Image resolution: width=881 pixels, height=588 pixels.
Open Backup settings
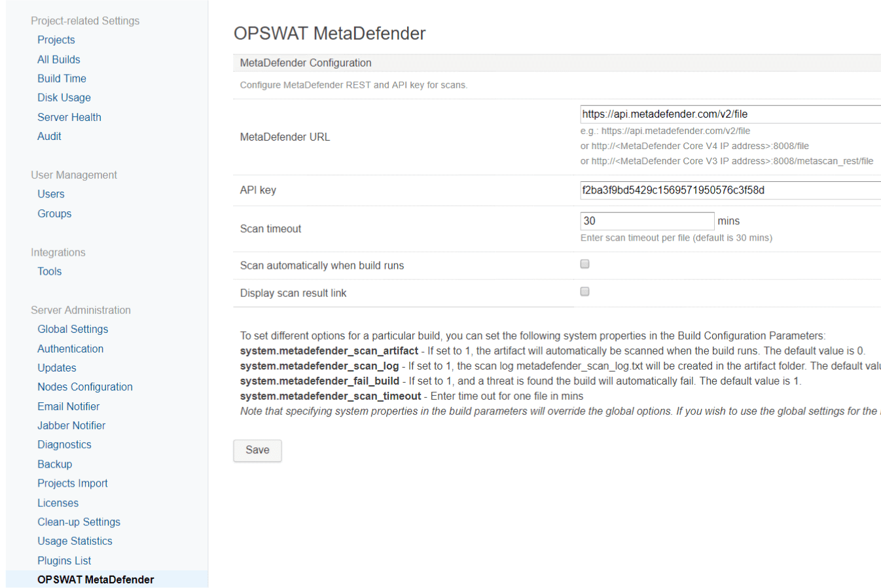coord(55,464)
